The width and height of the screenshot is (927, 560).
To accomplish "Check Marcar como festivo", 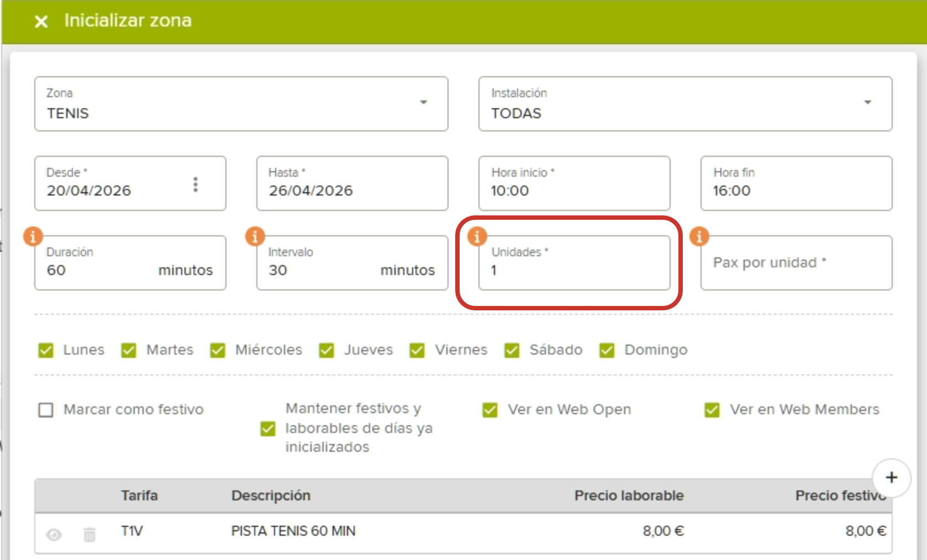I will pyautogui.click(x=46, y=410).
